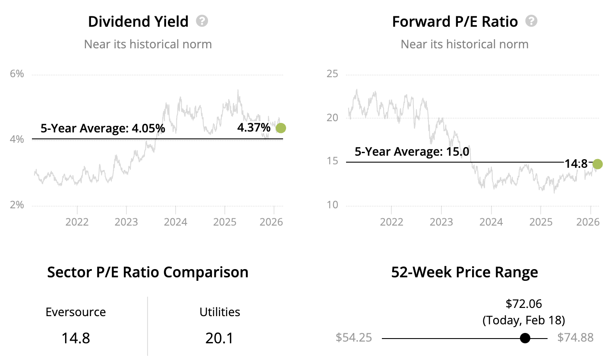
Task: Click the Eversource P/E value 14.8
Action: point(76,338)
